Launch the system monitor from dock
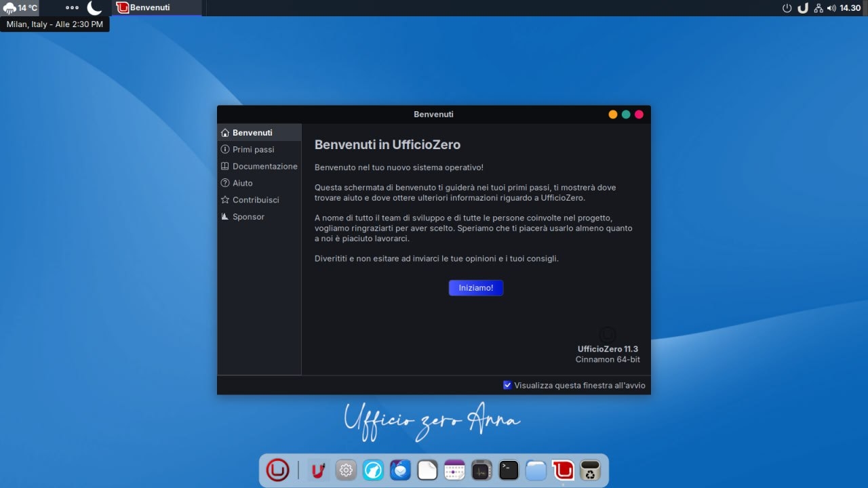 point(481,470)
